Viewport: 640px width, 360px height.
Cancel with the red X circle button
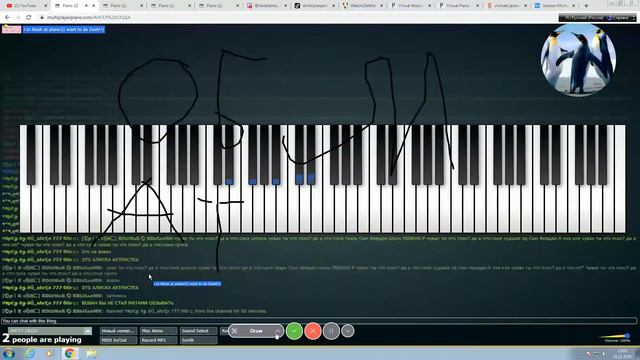(x=313, y=331)
